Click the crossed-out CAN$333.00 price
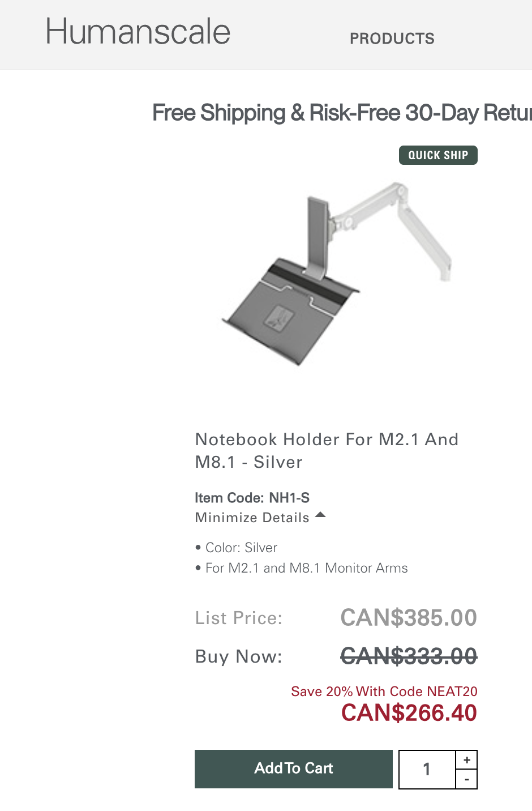The width and height of the screenshot is (532, 811). pyautogui.click(x=409, y=656)
